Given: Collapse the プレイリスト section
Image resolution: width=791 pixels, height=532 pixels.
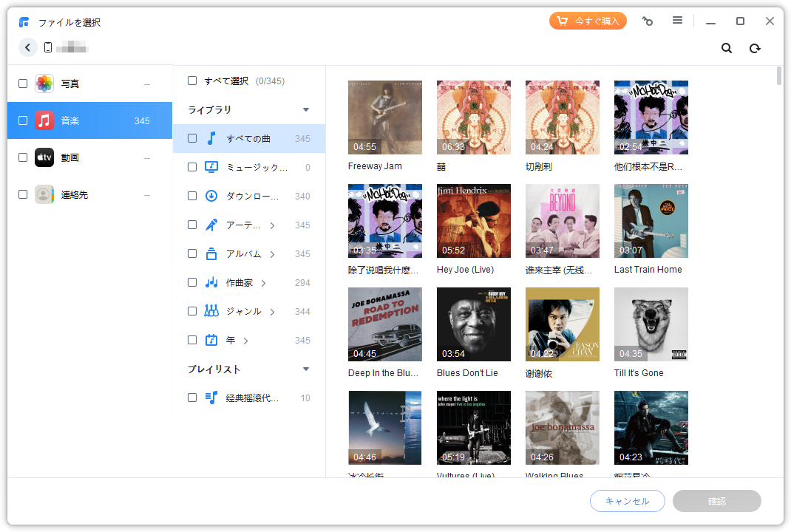Looking at the screenshot, I should point(306,369).
